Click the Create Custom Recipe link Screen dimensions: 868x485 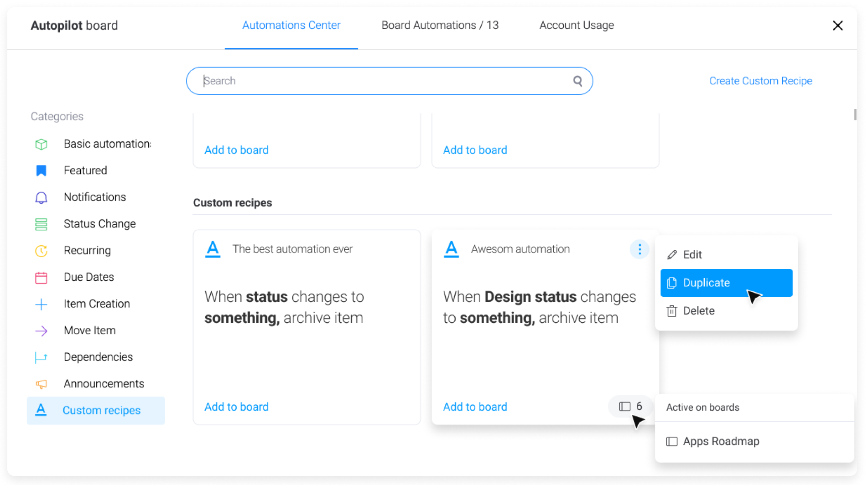(x=760, y=81)
